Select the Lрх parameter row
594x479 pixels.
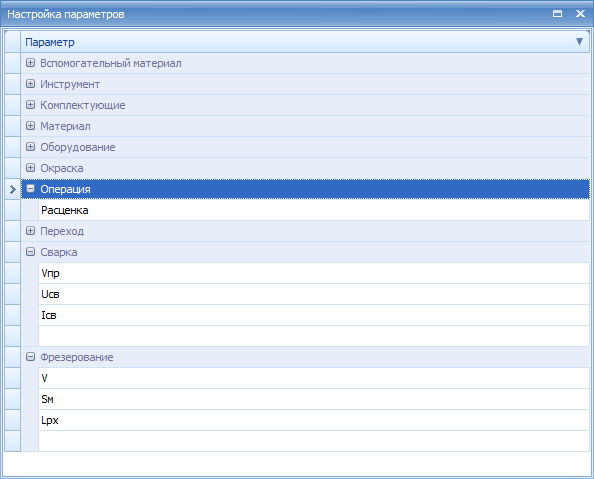tap(314, 420)
